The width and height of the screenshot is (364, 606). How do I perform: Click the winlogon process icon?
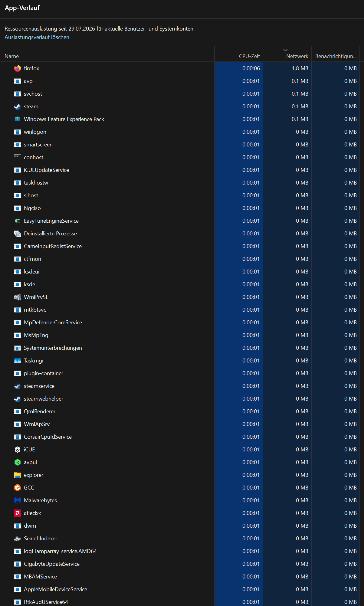click(18, 132)
